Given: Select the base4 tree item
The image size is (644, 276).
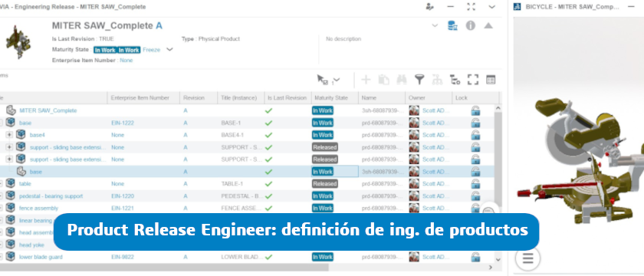Looking at the screenshot, I should point(38,135).
